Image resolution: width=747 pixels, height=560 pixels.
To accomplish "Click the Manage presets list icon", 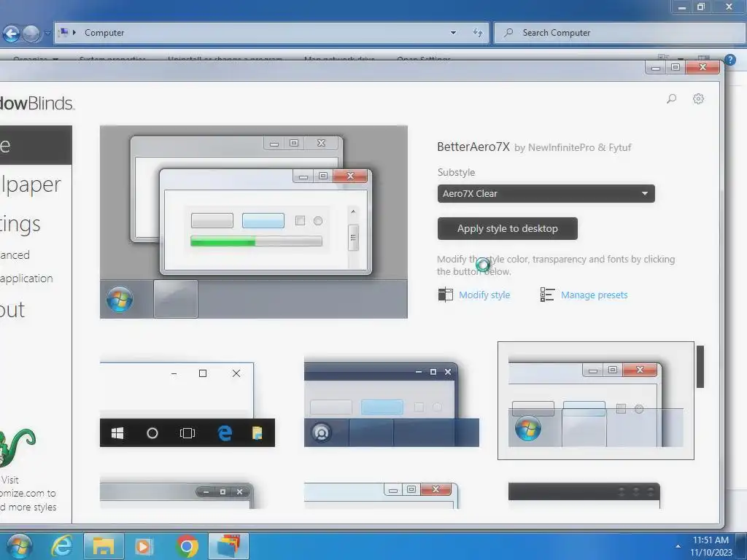I will pyautogui.click(x=547, y=295).
